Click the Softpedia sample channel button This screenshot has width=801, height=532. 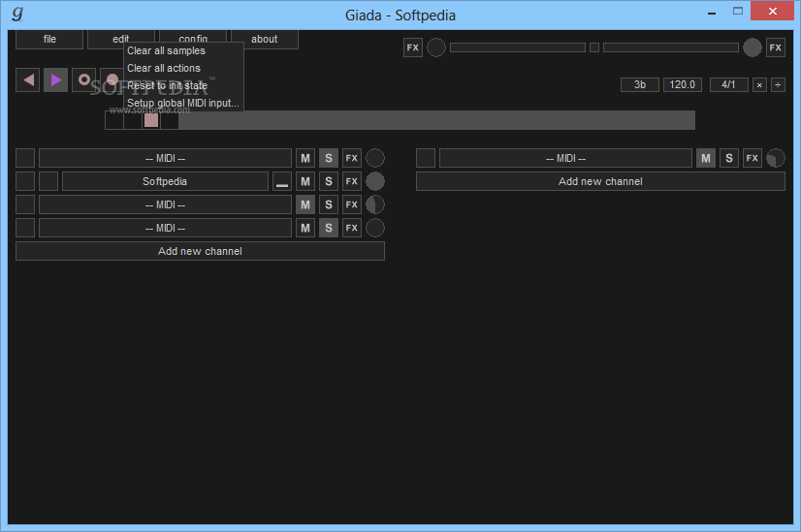[x=165, y=181]
